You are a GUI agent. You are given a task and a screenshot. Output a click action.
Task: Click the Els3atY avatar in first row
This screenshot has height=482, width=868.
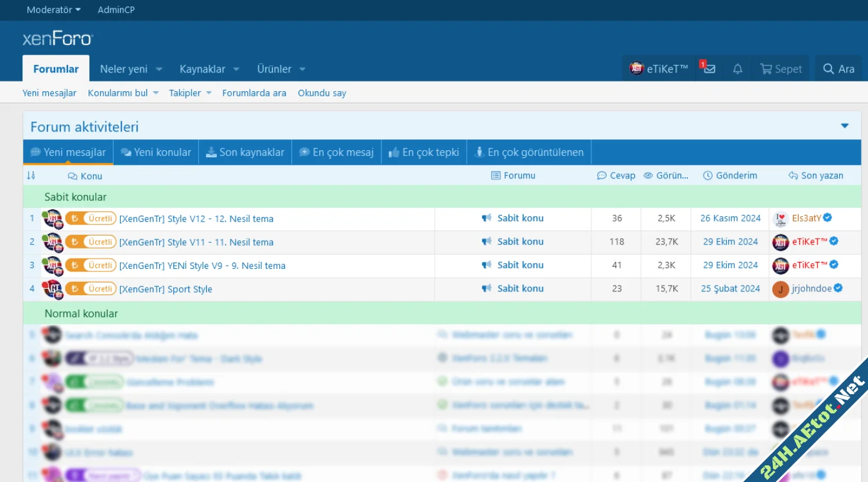click(x=780, y=218)
